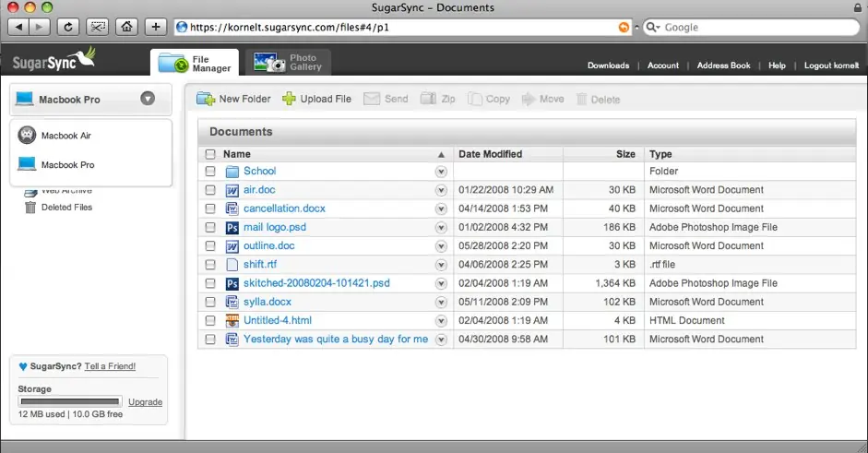The image size is (868, 453).
Task: Check the box for Untitled-4.html
Action: point(210,321)
